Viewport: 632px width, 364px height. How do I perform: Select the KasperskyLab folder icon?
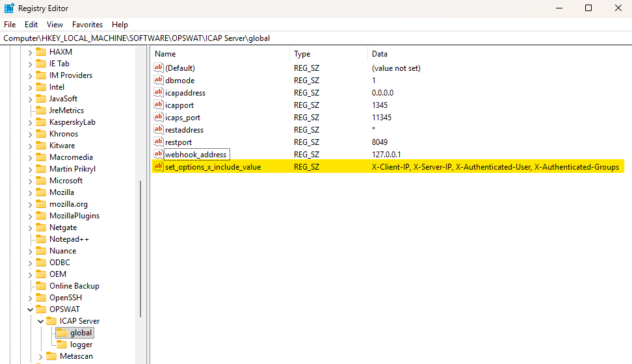tap(42, 122)
